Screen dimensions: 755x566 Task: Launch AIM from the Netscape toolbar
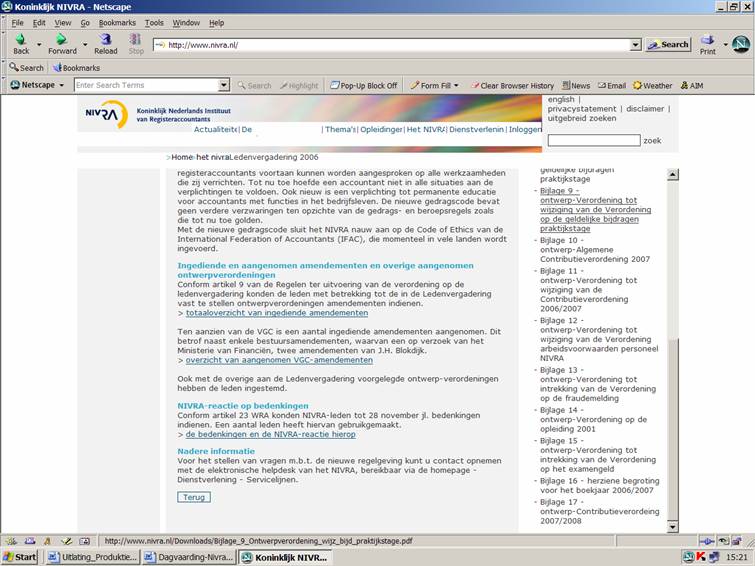click(x=691, y=85)
